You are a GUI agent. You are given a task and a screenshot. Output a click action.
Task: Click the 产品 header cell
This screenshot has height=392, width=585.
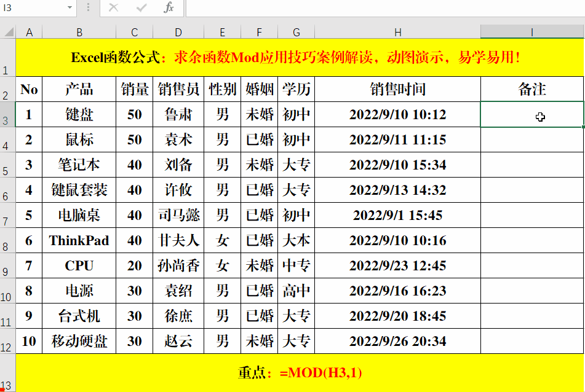(79, 89)
